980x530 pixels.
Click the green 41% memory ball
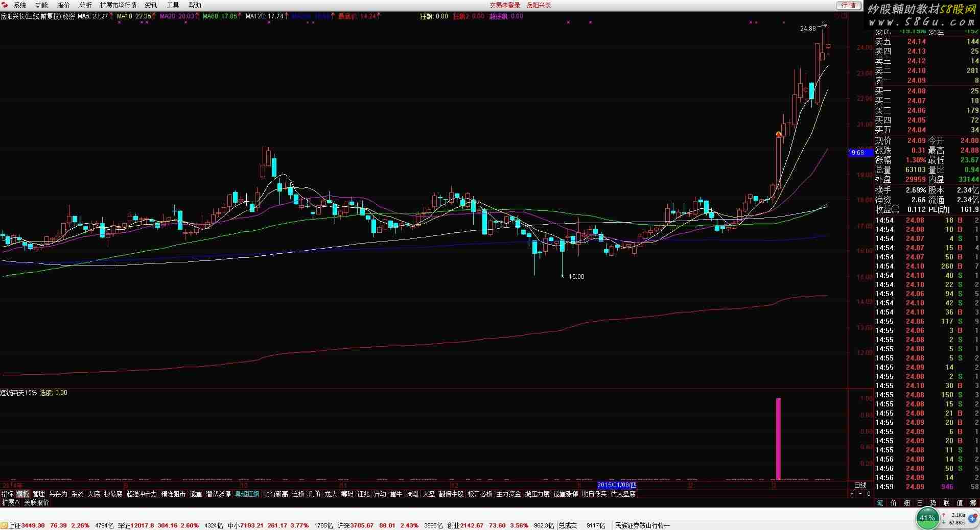(x=927, y=518)
